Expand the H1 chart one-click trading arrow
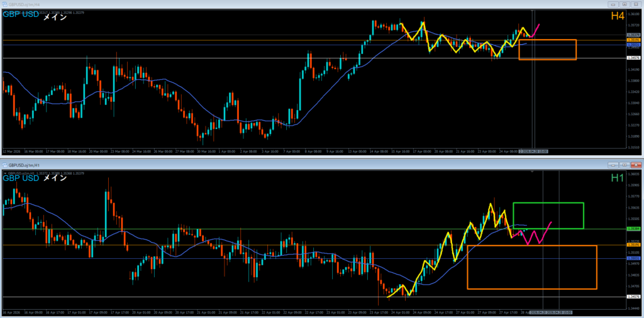This screenshot has height=318, width=644. coord(5,173)
